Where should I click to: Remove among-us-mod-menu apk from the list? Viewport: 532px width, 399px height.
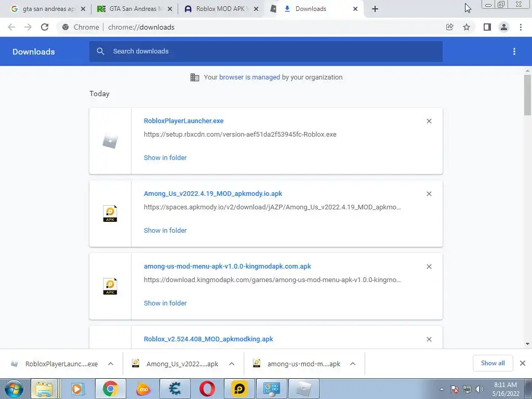coord(429,267)
